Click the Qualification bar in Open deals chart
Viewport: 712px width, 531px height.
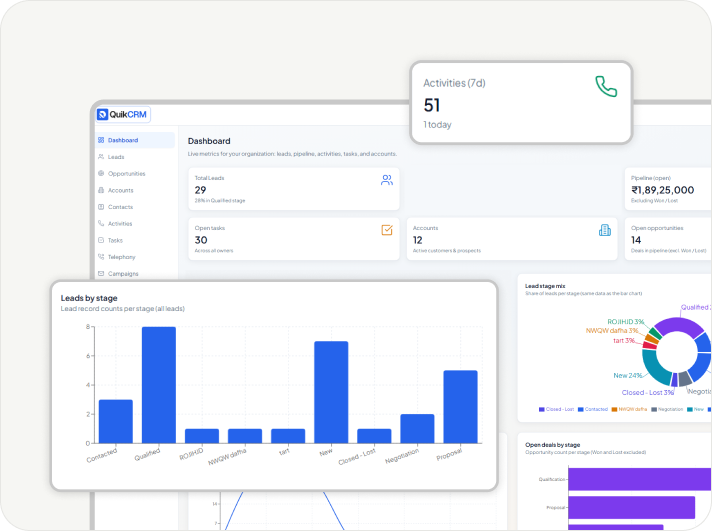click(639, 479)
